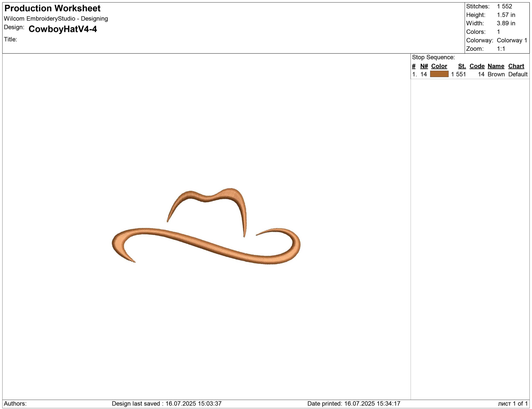This screenshot has height=409, width=532.
Task: Click the CowboyHatV4-4 design name
Action: click(63, 29)
